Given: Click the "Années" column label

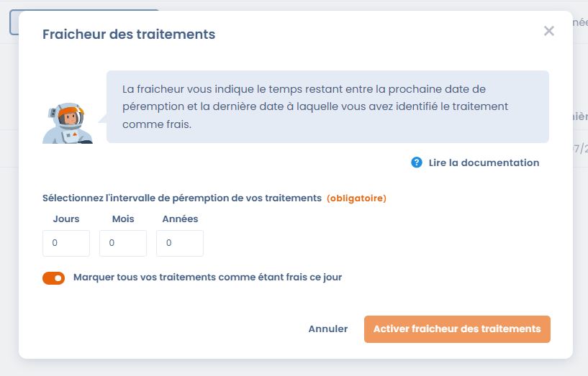Looking at the screenshot, I should pyautogui.click(x=180, y=219).
